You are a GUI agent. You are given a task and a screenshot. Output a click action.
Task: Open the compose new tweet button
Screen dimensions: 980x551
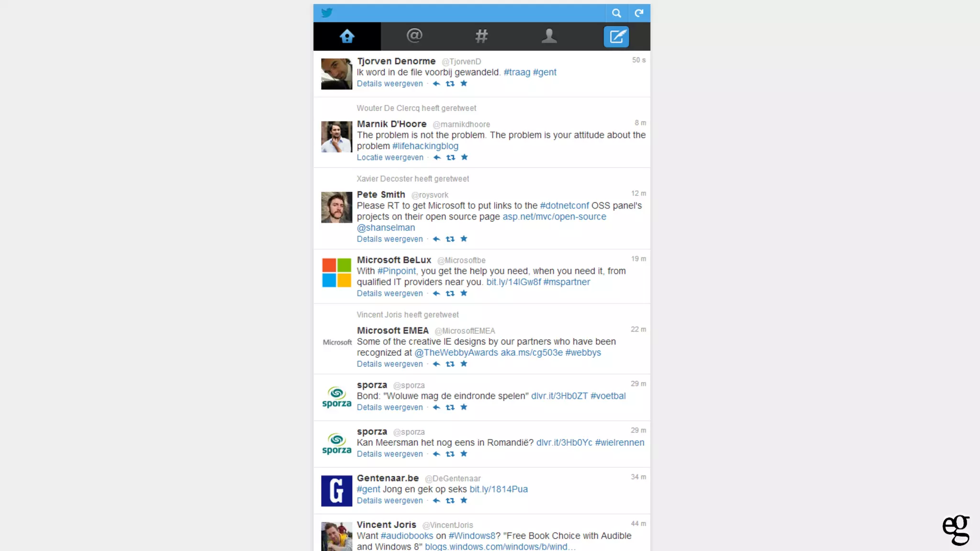[x=616, y=36]
